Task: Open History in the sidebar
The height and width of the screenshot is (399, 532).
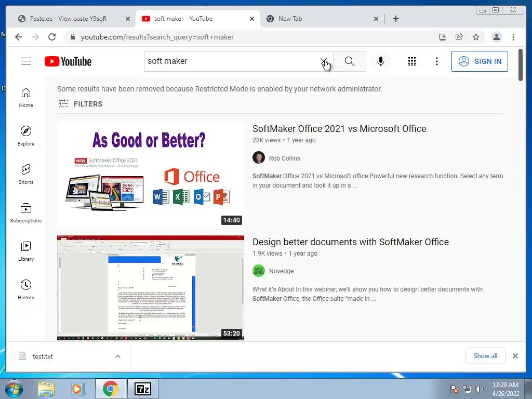Action: [26, 290]
